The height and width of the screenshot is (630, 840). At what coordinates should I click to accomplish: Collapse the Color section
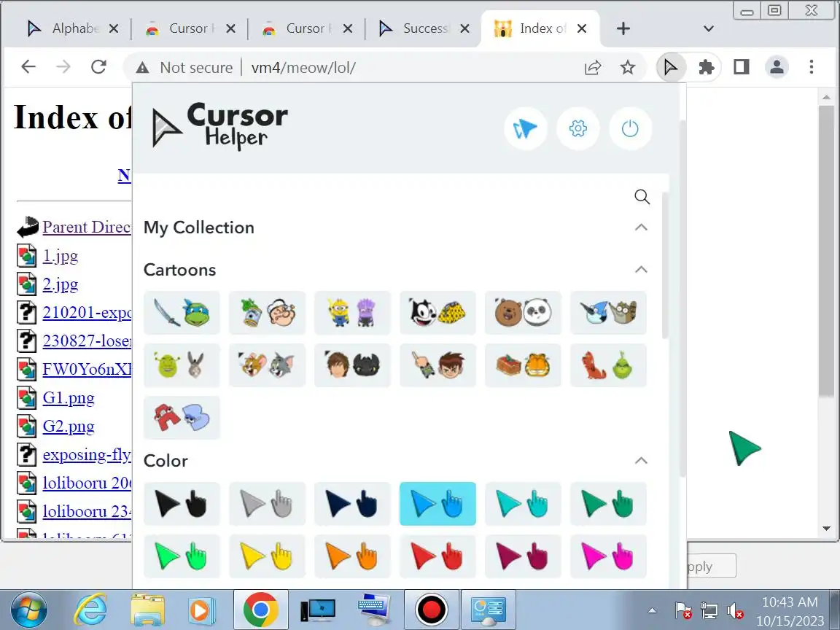(x=641, y=461)
